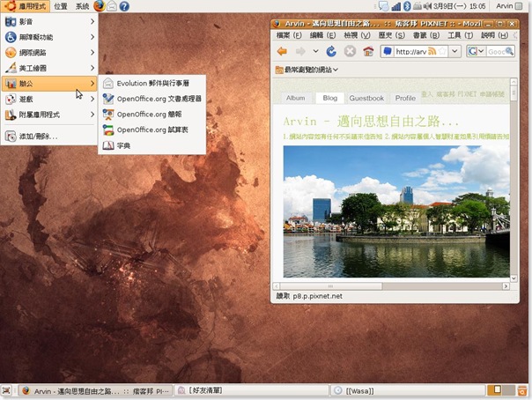
Task: Click the dictionary book icon in submenu
Action: pos(108,145)
